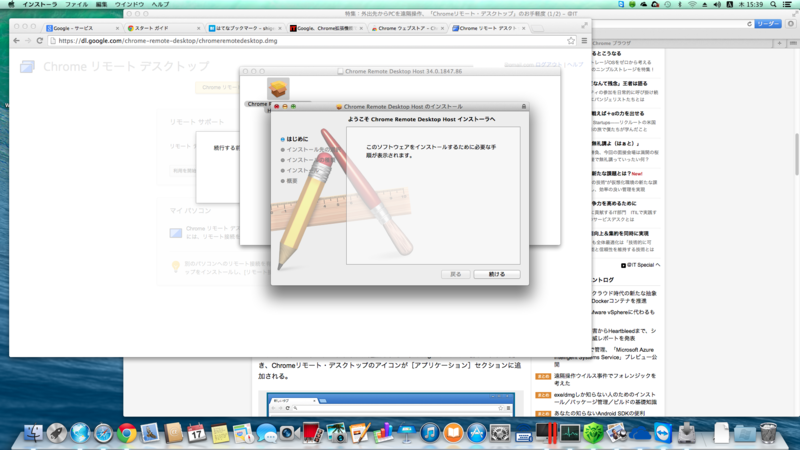Image resolution: width=800 pixels, height=450 pixels.
Task: Open Launchpad from the Dock
Action: [57, 433]
